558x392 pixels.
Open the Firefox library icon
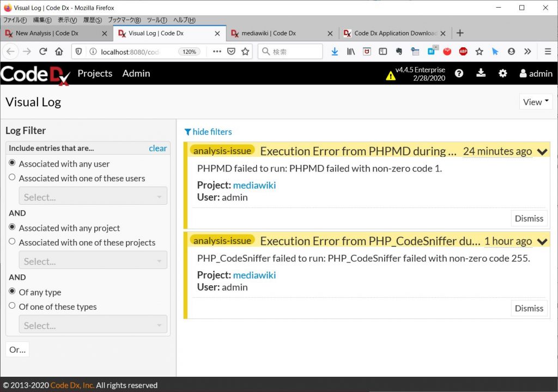350,52
